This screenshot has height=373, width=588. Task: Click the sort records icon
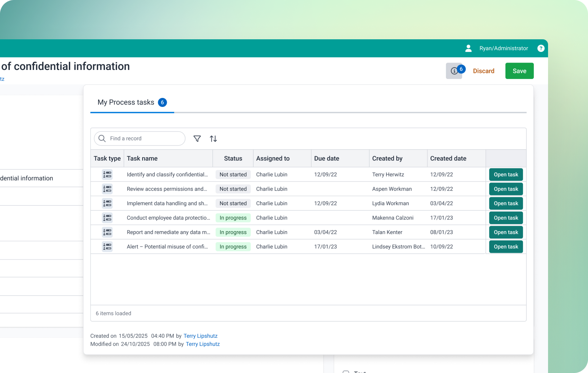pyautogui.click(x=213, y=139)
